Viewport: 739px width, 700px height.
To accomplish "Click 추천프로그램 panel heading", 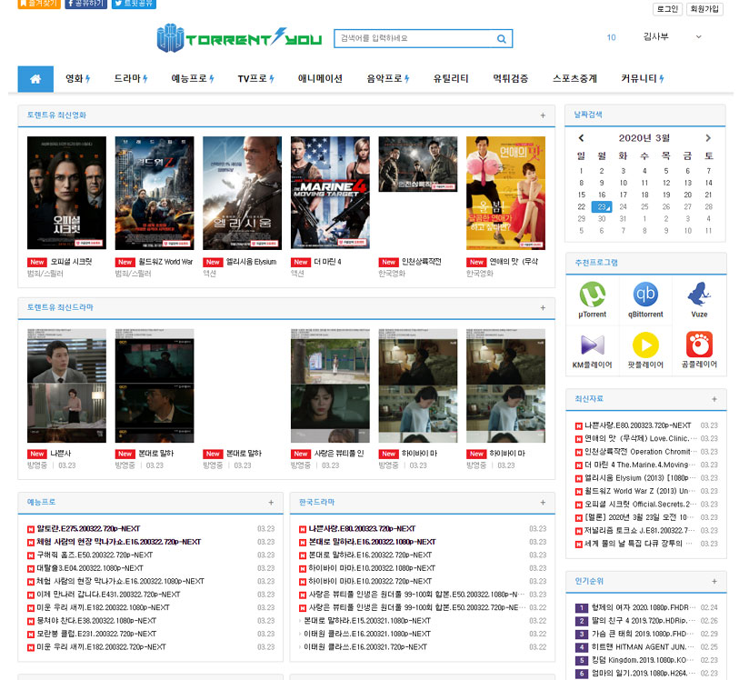I will click(595, 263).
